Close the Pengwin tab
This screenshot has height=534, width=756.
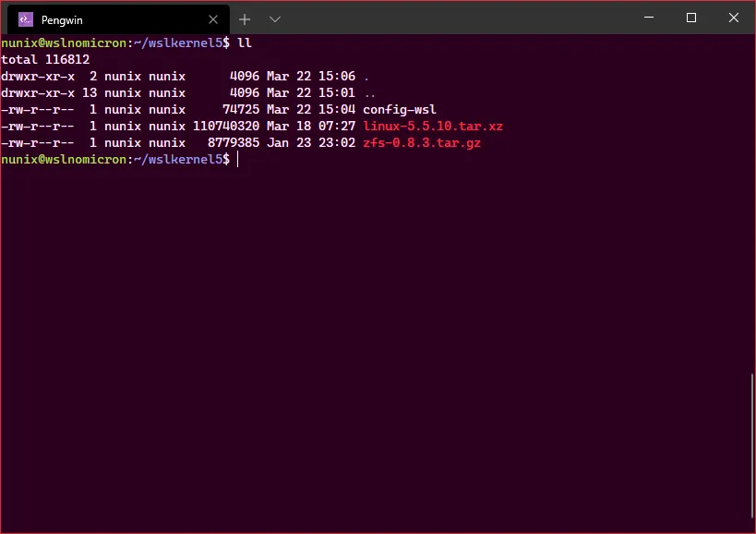(213, 19)
